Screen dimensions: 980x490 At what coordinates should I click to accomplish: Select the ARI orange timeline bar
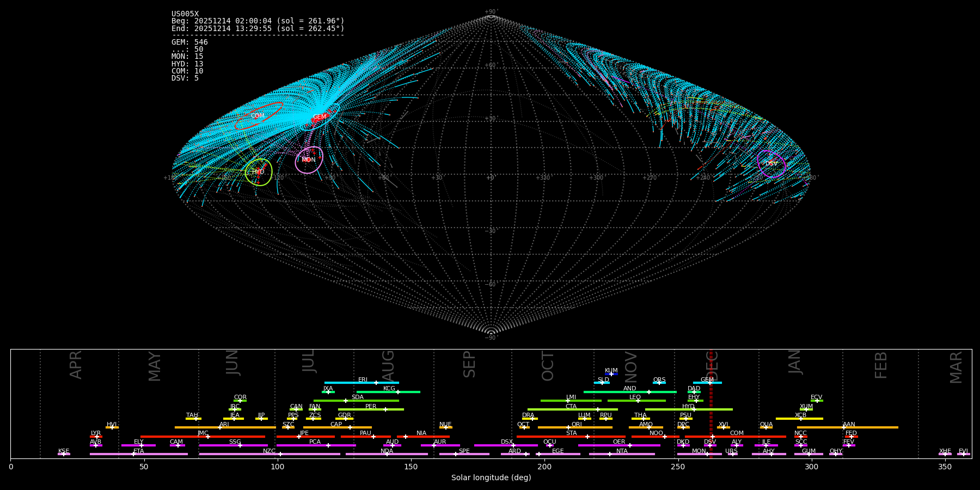(225, 427)
